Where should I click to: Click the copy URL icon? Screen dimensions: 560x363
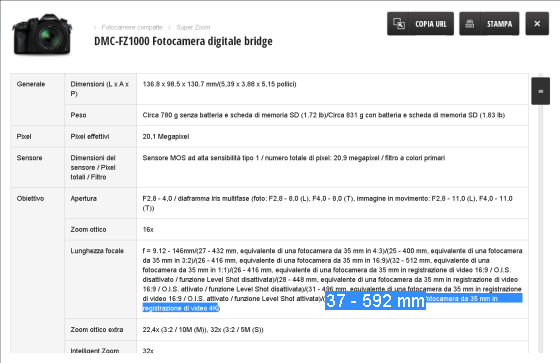(x=399, y=24)
